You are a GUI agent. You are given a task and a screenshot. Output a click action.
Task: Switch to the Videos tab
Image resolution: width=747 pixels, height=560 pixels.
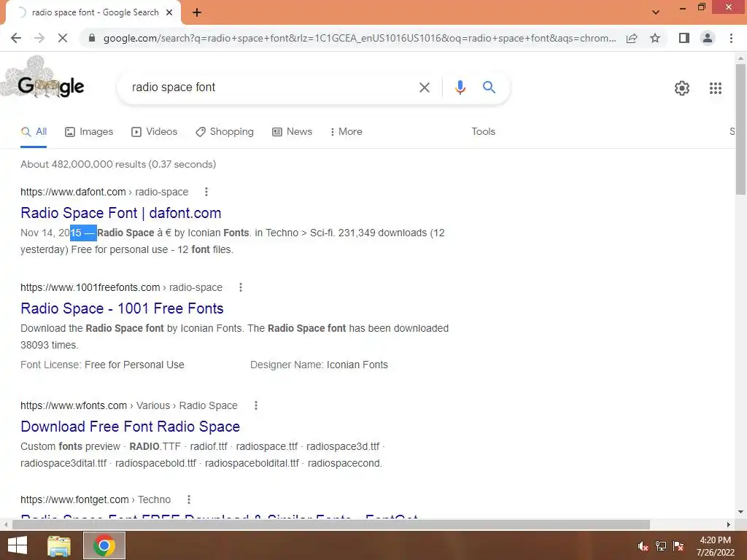(155, 132)
